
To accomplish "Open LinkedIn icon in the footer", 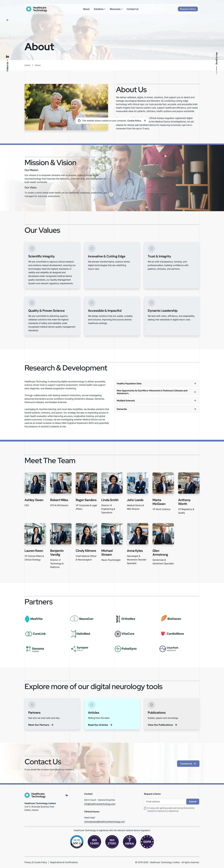I will coord(67,795).
